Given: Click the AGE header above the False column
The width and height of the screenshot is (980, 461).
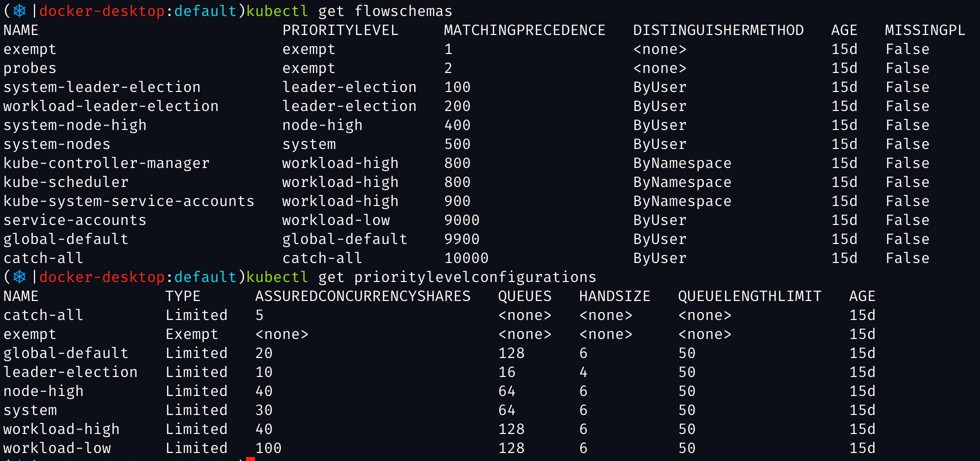Looking at the screenshot, I should tap(844, 30).
